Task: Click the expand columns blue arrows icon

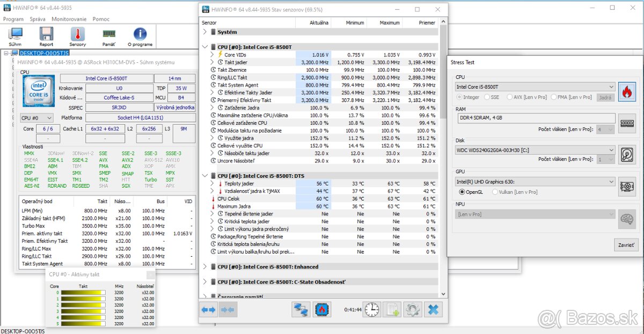Action: (208, 309)
